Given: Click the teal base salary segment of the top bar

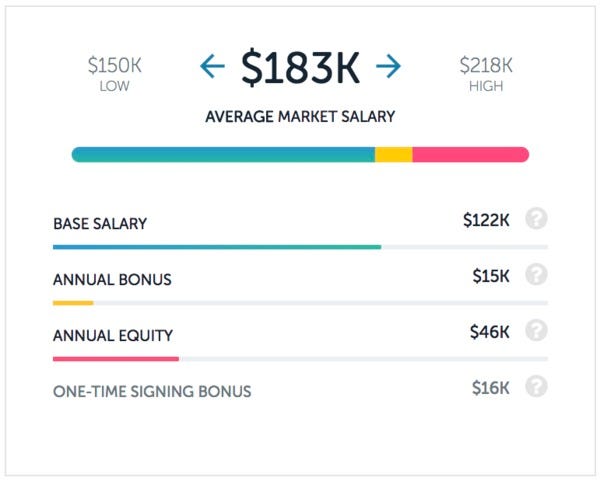Looking at the screenshot, I should pos(222,155).
